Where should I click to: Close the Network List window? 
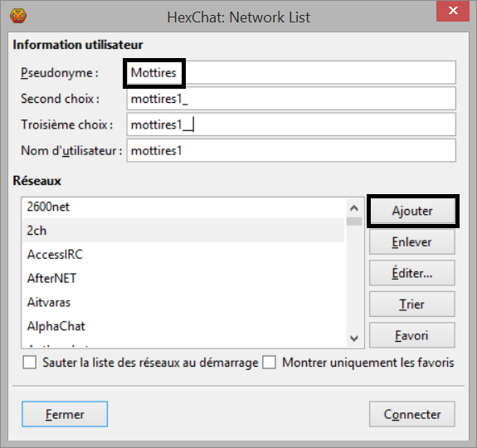[453, 11]
